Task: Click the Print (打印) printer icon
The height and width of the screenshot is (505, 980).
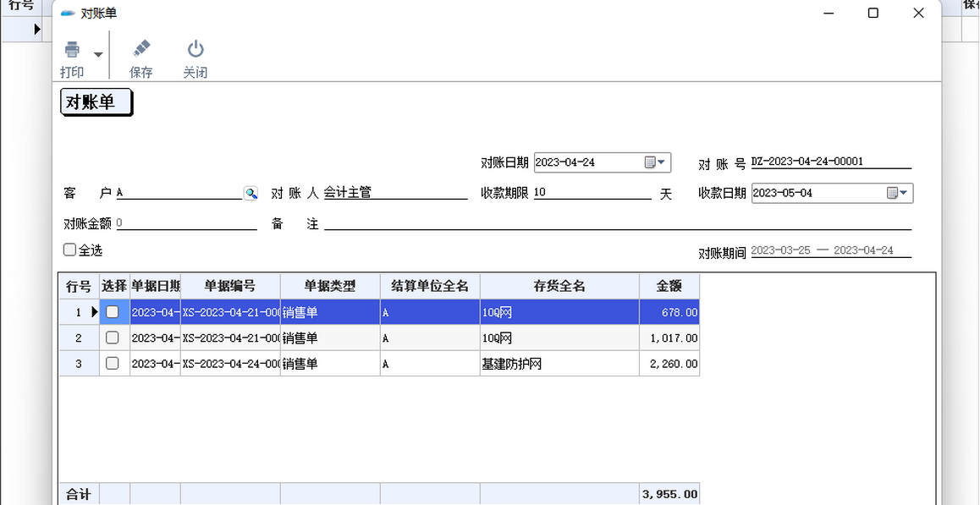Action: click(72, 50)
